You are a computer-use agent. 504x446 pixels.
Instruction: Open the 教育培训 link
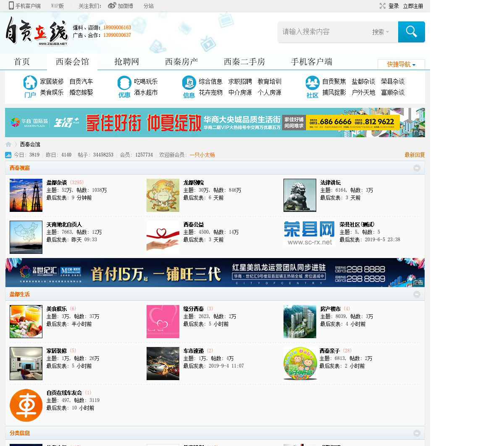[x=269, y=81]
